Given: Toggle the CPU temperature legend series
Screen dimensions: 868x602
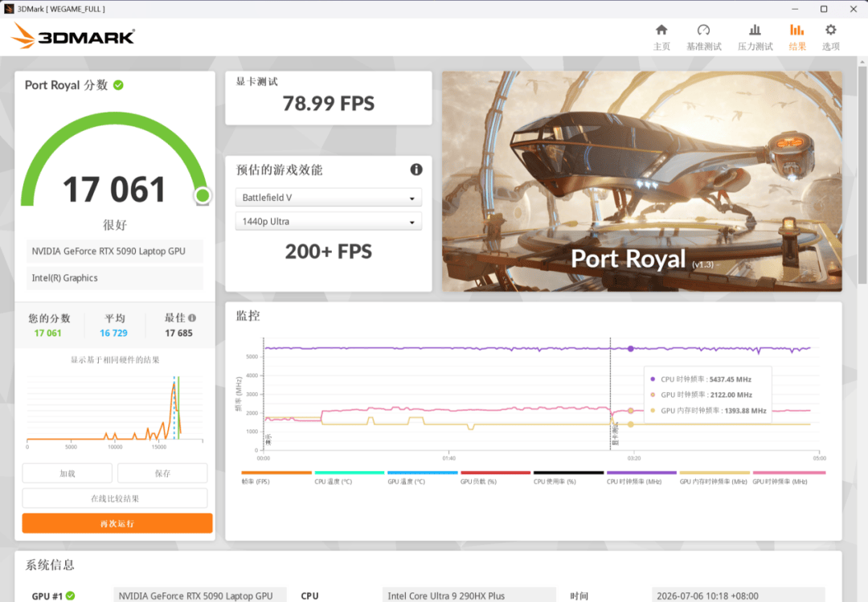Looking at the screenshot, I should [350, 477].
